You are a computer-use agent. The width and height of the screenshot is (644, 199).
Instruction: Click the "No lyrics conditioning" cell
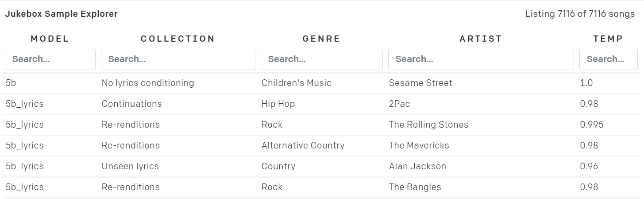click(148, 83)
